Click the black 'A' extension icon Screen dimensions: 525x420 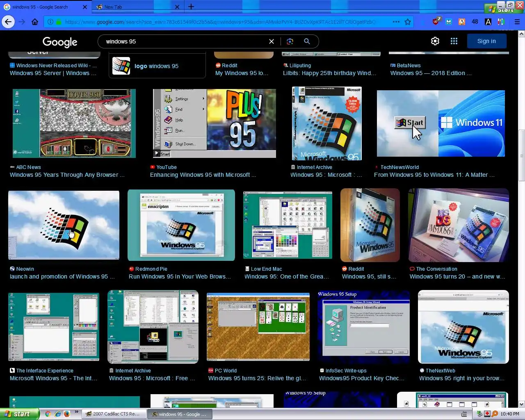[x=488, y=22]
